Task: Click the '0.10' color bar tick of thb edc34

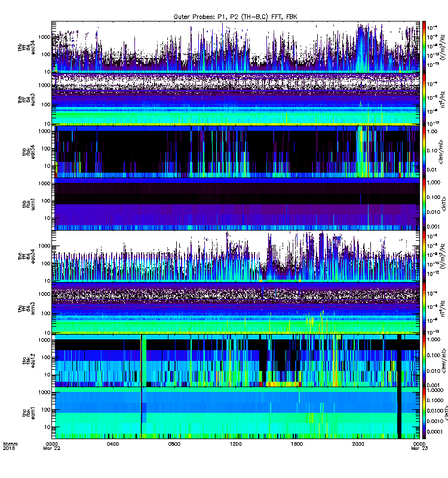Action: (x=432, y=151)
